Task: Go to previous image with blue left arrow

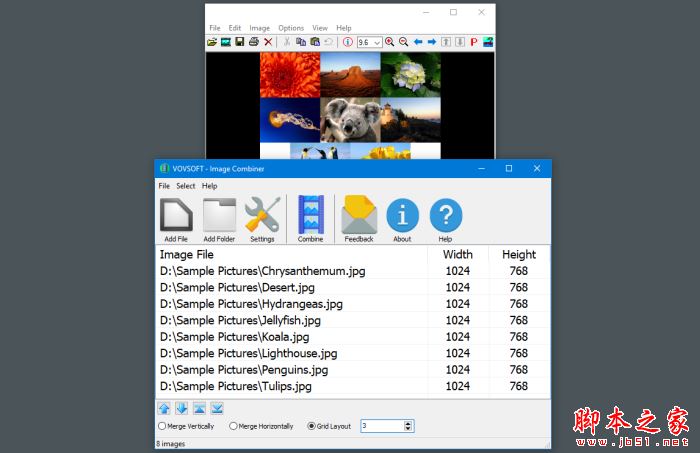Action: point(418,42)
